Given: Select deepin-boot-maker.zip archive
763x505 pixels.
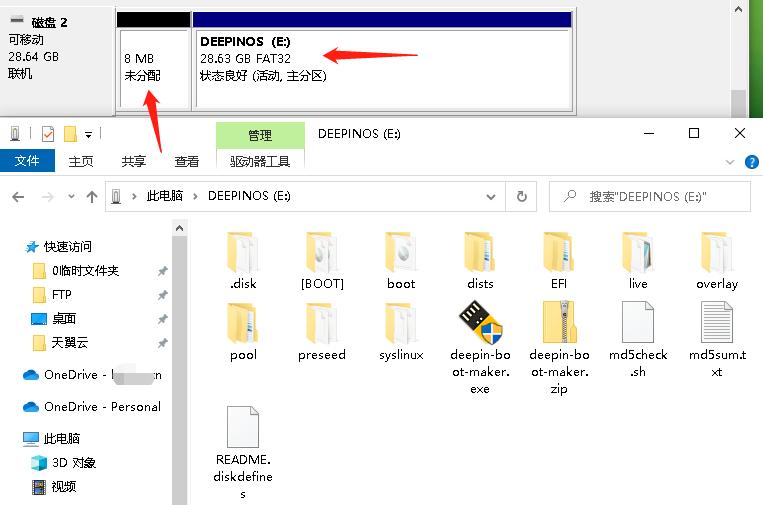Looking at the screenshot, I should pyautogui.click(x=559, y=347).
